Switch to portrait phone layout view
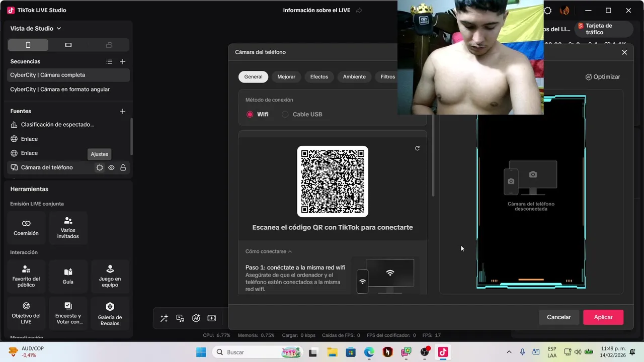The width and height of the screenshot is (644, 362). pos(28,45)
